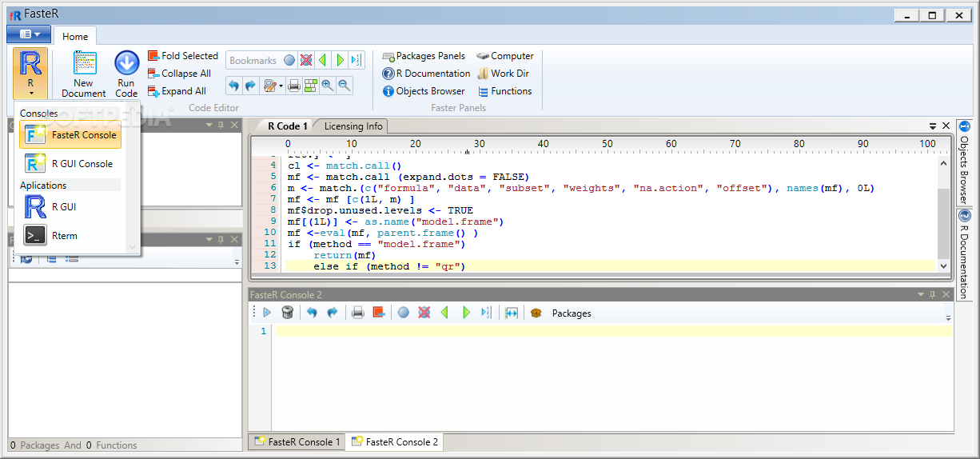Print from FasteR Console 2 toolbar
This screenshot has height=459, width=980.
(358, 313)
